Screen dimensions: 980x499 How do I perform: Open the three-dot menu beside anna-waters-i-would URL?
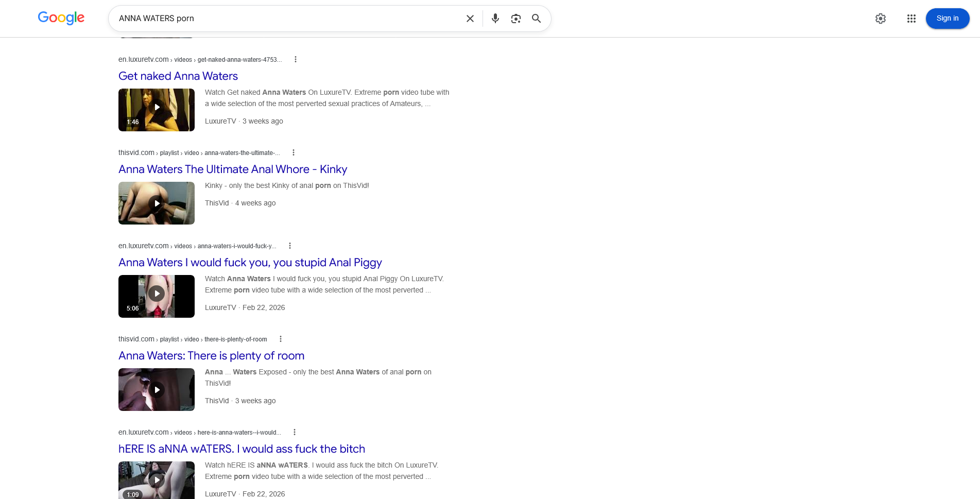[290, 246]
